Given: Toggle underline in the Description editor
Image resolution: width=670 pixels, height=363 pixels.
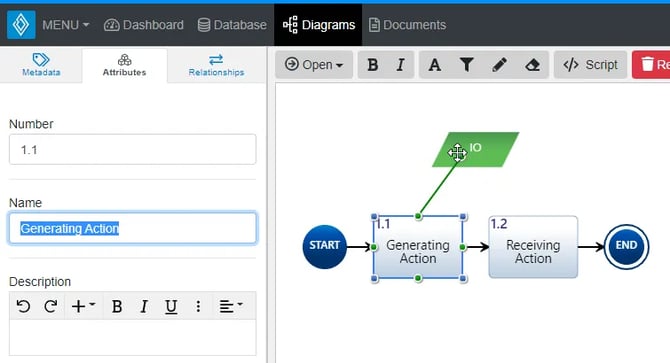Looking at the screenshot, I should coord(171,306).
